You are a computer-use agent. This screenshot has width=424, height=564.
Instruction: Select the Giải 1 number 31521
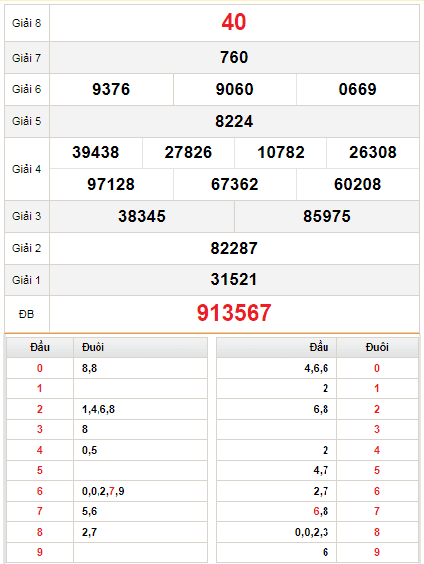click(x=234, y=280)
